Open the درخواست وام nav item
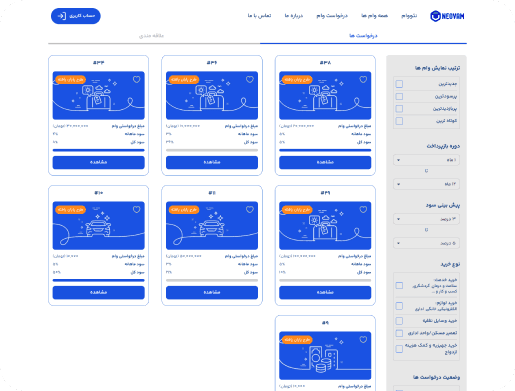The width and height of the screenshot is (515, 391). pyautogui.click(x=332, y=16)
